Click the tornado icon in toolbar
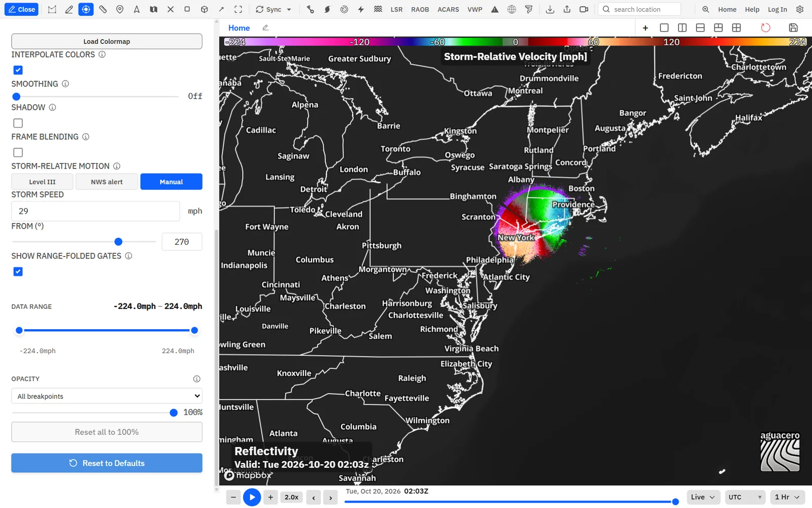Image resolution: width=812 pixels, height=508 pixels. [x=529, y=9]
